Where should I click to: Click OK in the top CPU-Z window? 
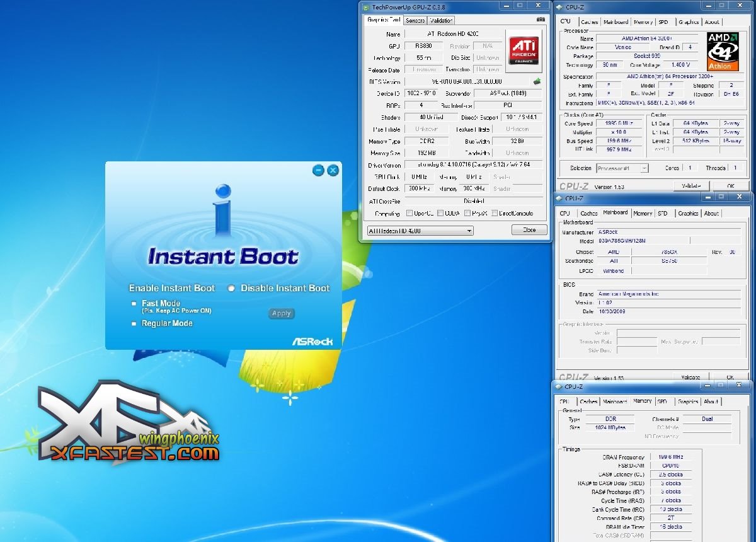[730, 186]
